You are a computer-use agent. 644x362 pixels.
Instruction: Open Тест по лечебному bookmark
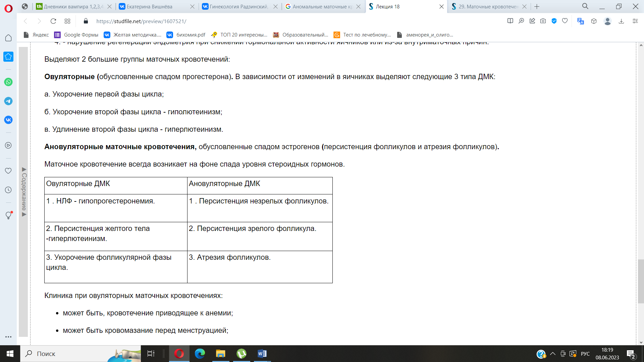click(362, 35)
